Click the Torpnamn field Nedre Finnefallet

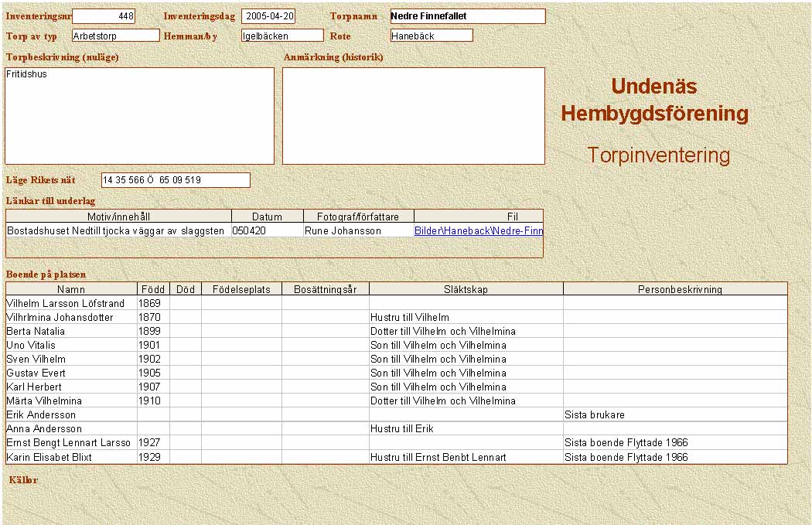[x=467, y=16]
